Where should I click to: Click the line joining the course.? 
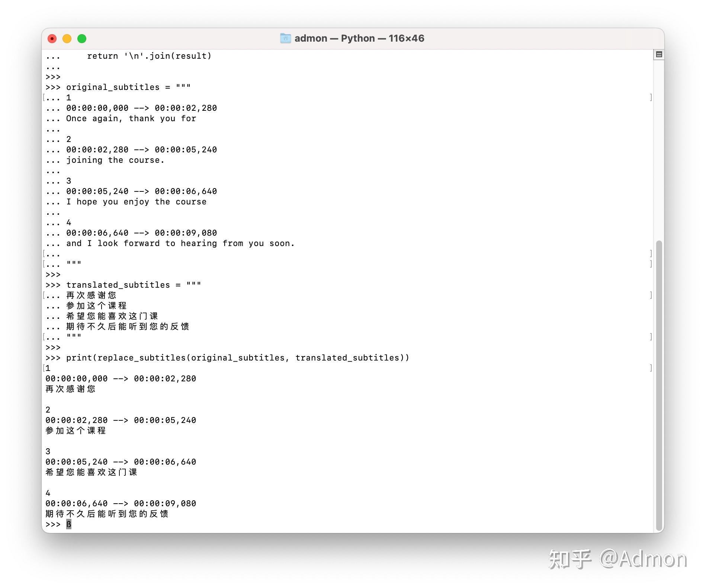click(x=115, y=160)
